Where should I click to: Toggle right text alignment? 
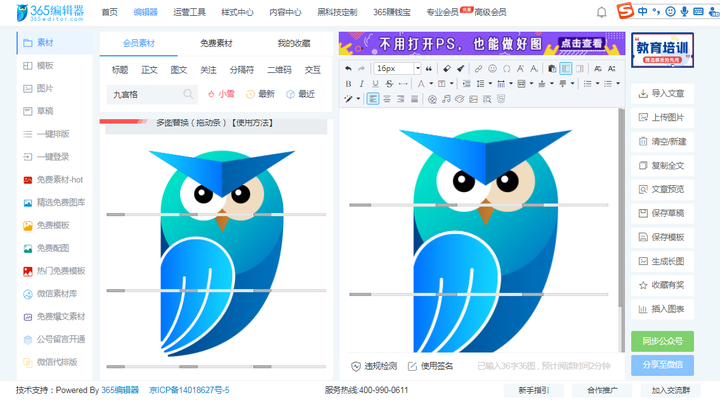pos(400,99)
